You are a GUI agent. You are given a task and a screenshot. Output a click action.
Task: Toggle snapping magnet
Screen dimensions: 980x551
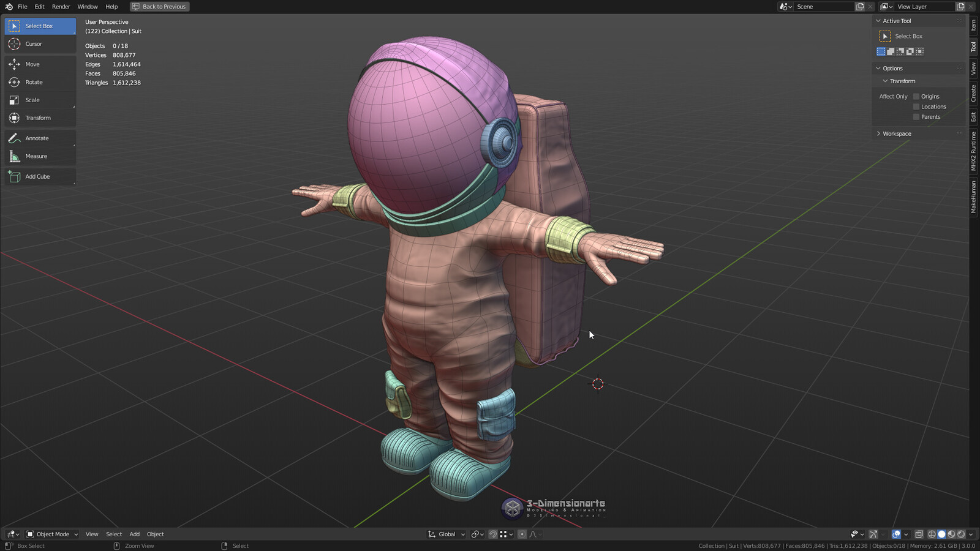click(493, 534)
